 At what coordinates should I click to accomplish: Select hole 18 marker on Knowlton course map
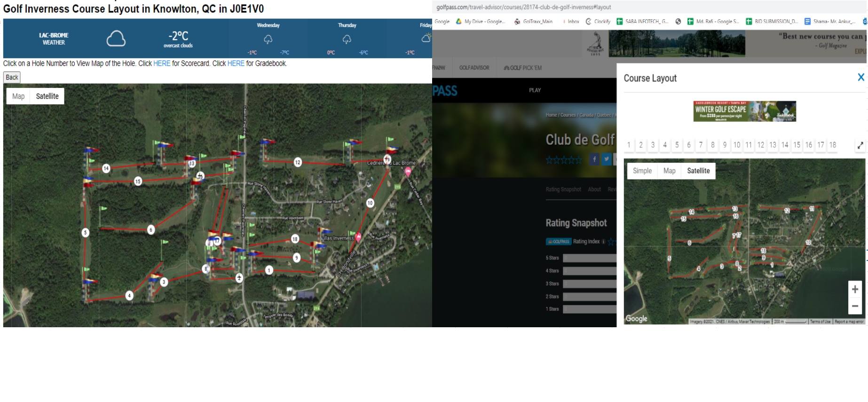click(295, 239)
